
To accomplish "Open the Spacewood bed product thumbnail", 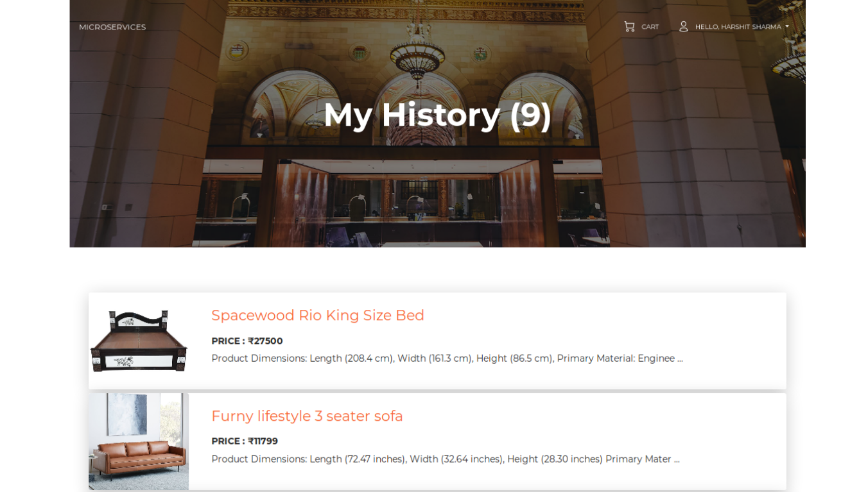I will point(139,341).
